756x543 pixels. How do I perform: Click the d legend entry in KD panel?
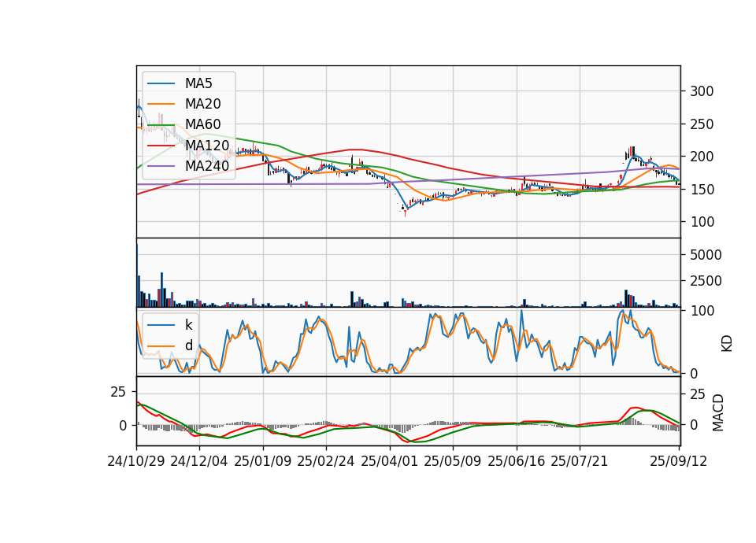click(x=188, y=345)
